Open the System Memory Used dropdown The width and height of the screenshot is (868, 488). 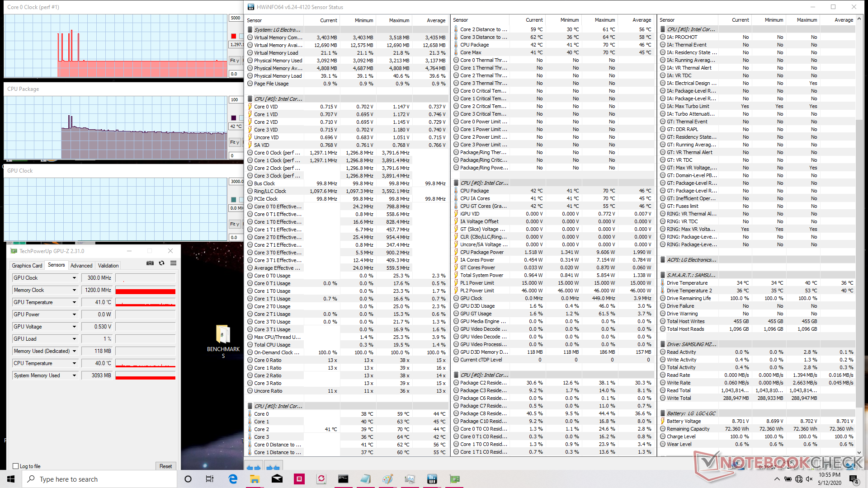coord(74,375)
